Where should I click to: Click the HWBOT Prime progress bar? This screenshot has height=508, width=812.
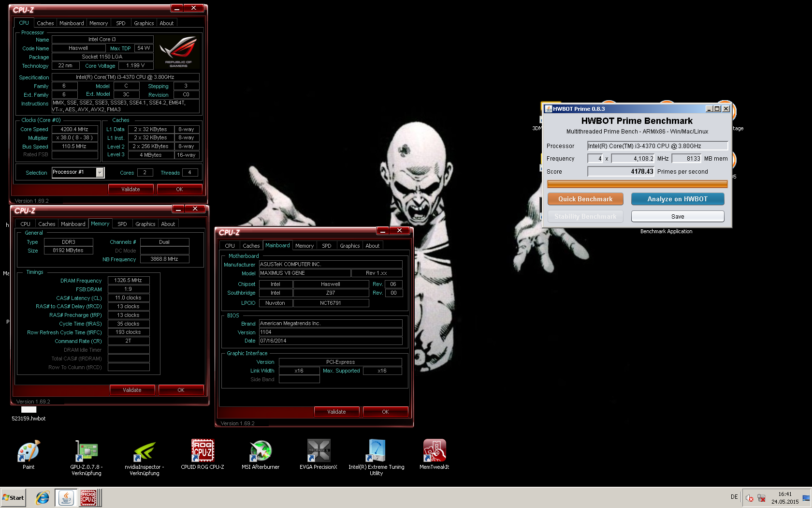[637, 184]
